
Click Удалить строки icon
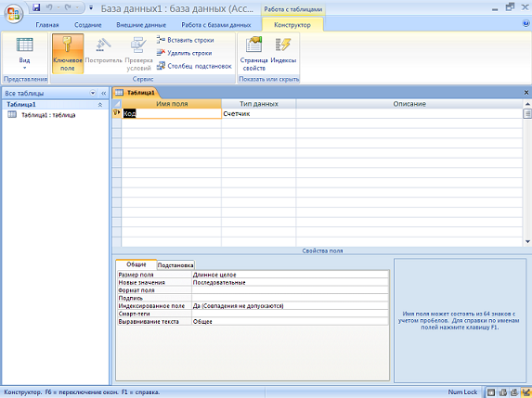coord(161,53)
